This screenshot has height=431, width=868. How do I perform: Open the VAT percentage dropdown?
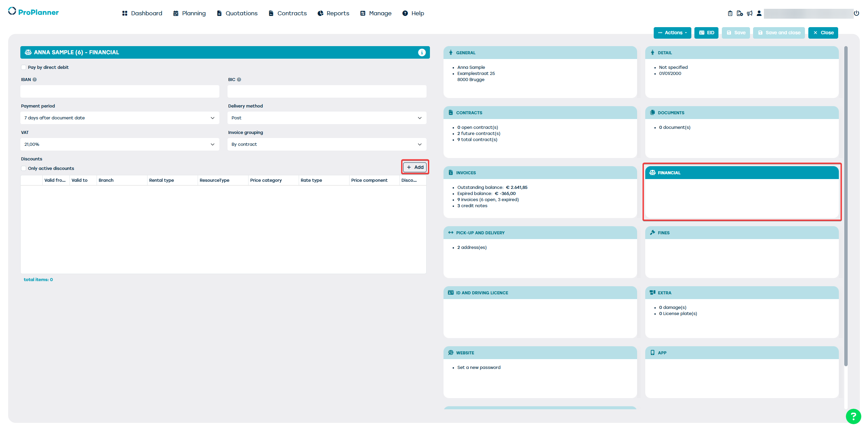120,144
